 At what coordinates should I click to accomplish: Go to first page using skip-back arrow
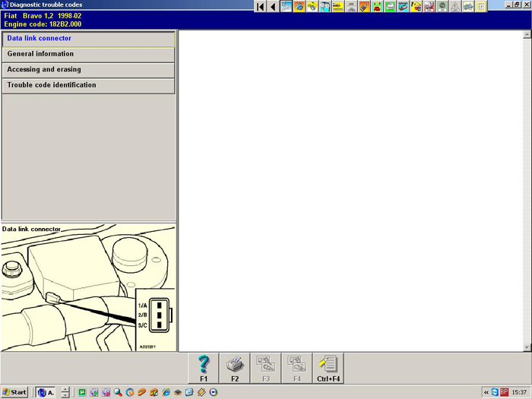tap(260, 7)
